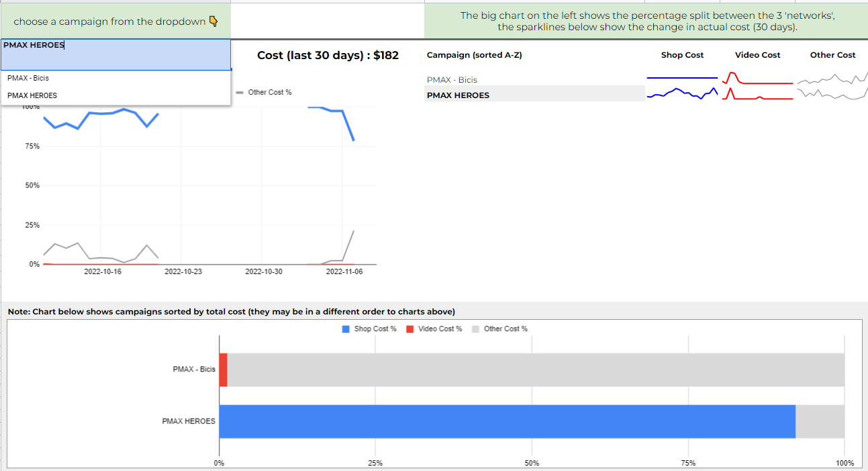Click the red Video Cost sparkline for PMAX HEROES
The width and height of the screenshot is (868, 471).
[757, 94]
